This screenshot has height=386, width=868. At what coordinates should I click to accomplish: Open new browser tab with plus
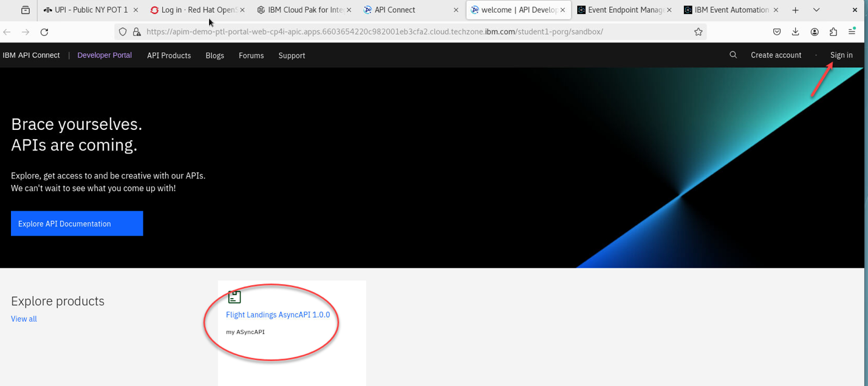[795, 10]
